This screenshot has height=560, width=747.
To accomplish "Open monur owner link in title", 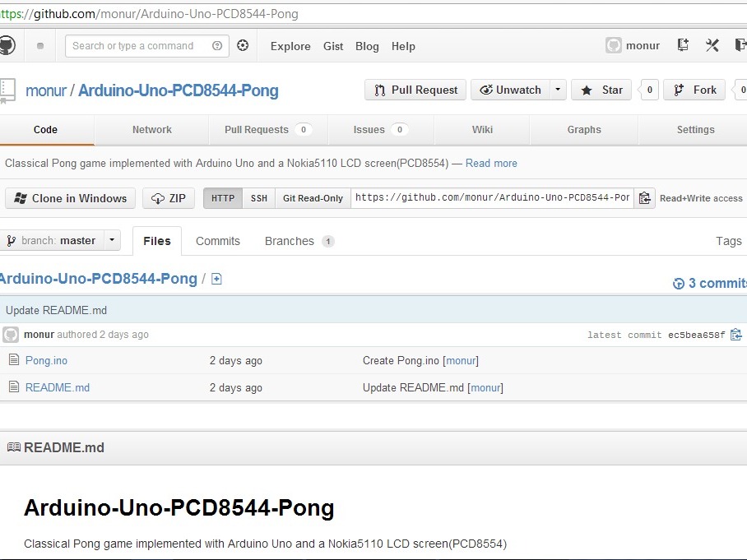I will pos(46,90).
